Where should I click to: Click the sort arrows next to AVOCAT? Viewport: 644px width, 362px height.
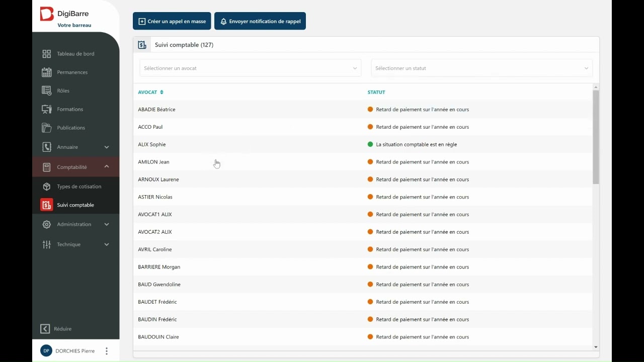click(162, 93)
